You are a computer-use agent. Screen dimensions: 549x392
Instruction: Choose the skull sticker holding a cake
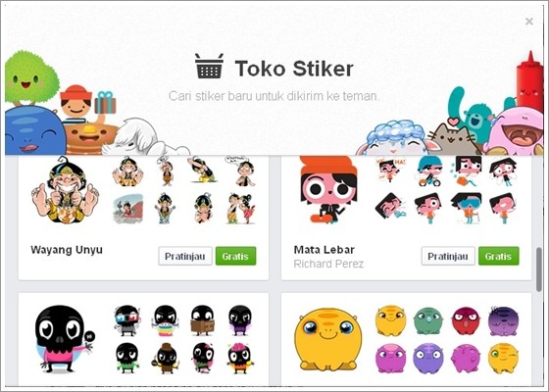(165, 320)
